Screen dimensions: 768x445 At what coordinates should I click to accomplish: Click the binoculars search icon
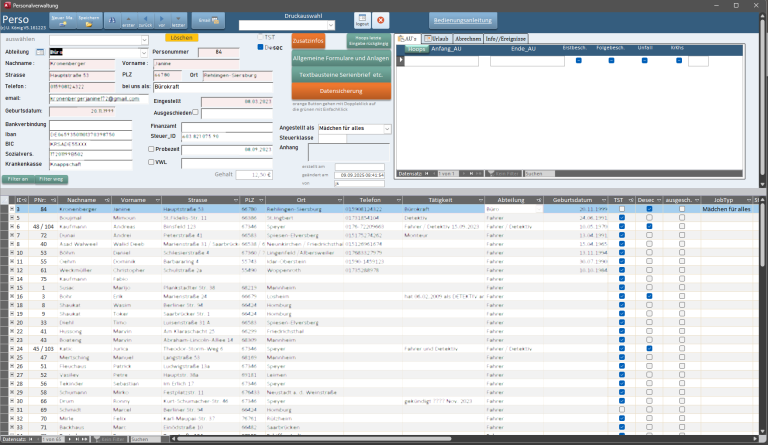pos(110,19)
